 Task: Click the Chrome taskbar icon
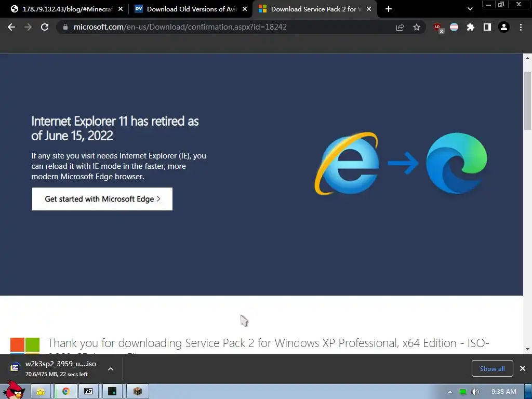click(66, 392)
